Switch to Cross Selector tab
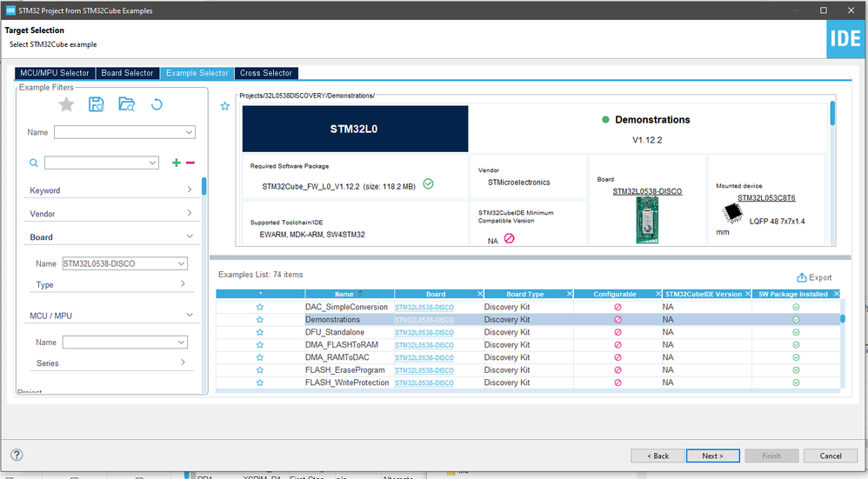This screenshot has height=479, width=868. pos(266,73)
